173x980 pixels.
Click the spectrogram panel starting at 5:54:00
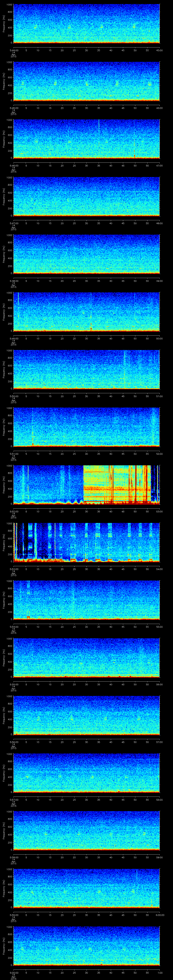pyautogui.click(x=86, y=600)
